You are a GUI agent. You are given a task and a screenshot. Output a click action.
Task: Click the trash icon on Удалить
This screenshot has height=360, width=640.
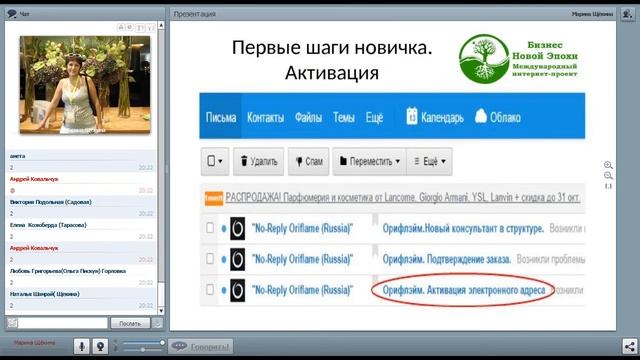pyautogui.click(x=244, y=161)
